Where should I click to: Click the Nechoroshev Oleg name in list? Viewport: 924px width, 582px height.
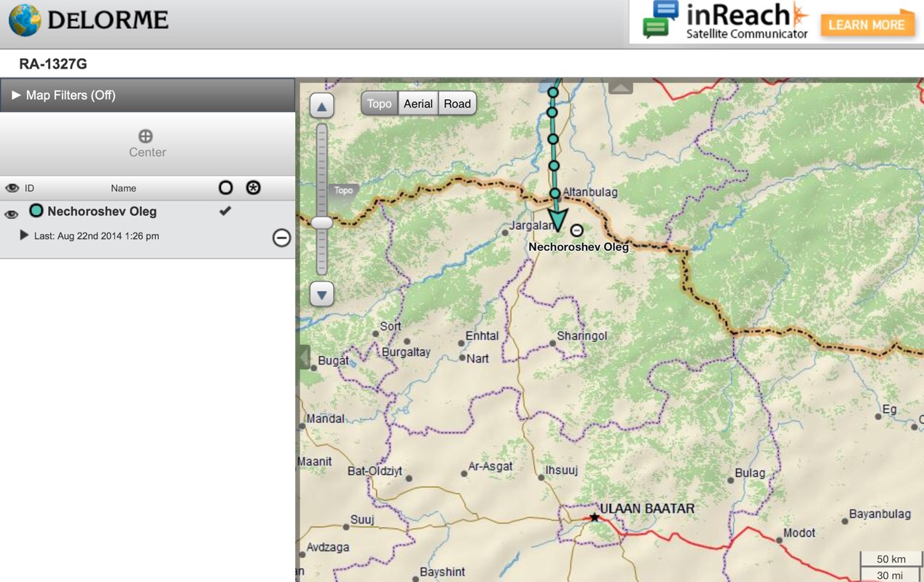(x=102, y=212)
